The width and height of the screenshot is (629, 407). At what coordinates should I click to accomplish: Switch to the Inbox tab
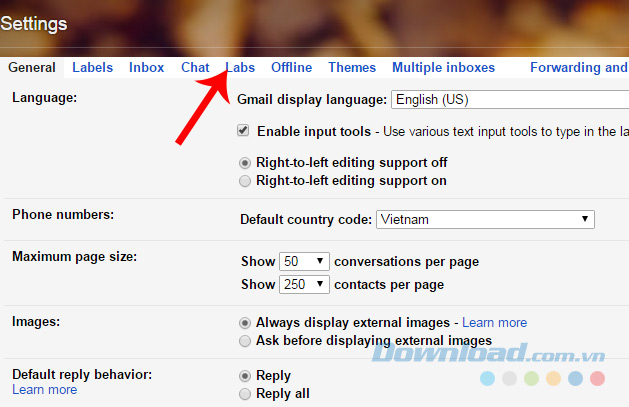tap(146, 67)
